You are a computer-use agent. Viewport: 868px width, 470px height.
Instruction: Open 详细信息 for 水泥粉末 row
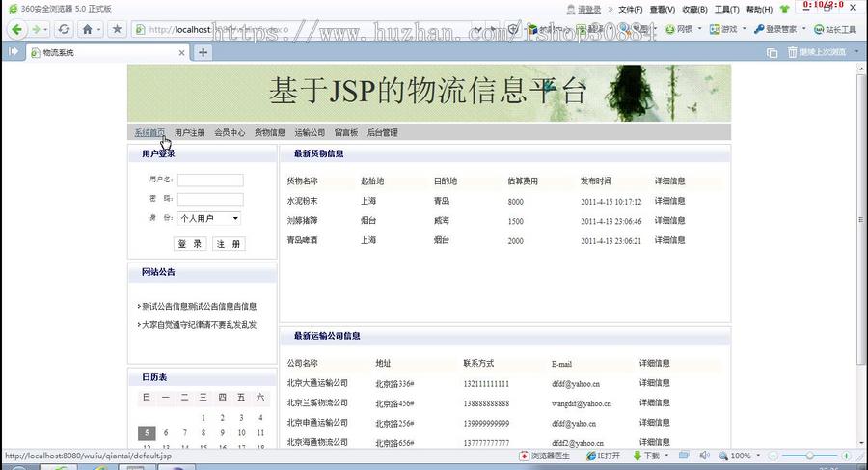(x=670, y=201)
